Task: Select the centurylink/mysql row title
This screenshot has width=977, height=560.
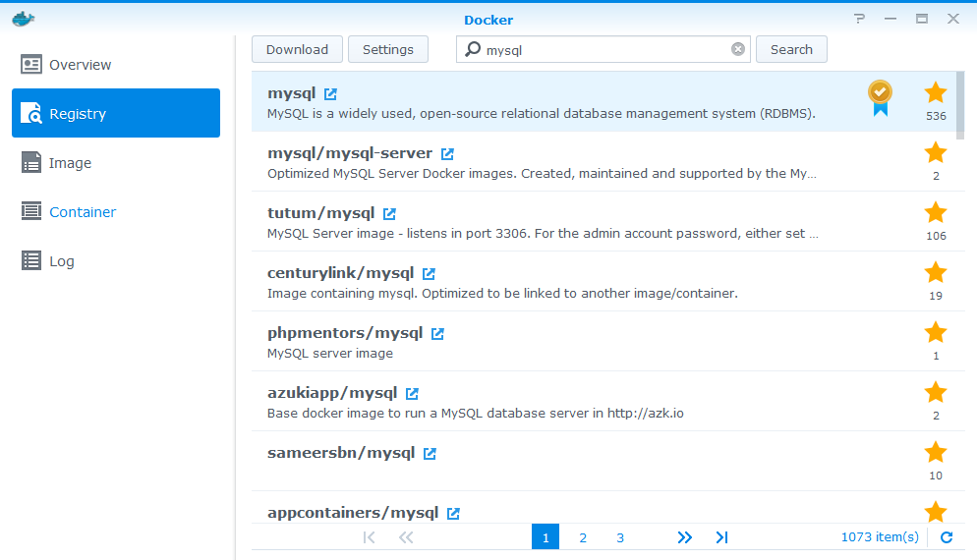Action: pos(340,273)
